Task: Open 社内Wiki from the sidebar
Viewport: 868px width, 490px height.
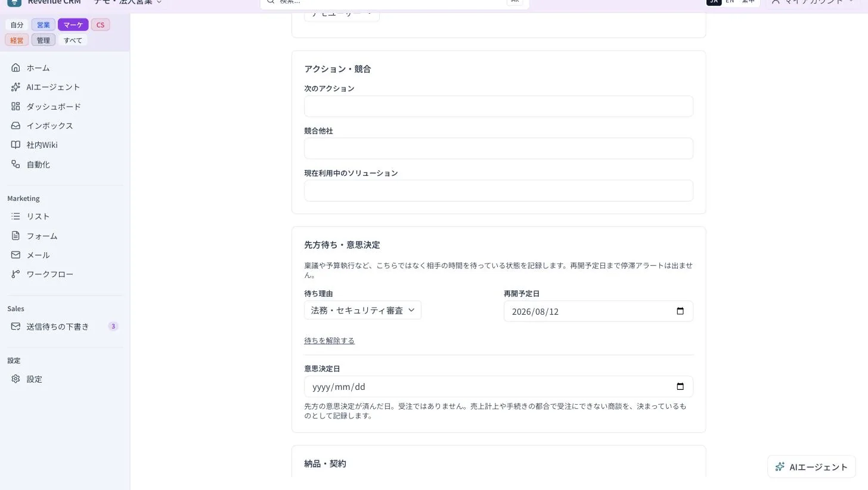Action: [x=64, y=145]
